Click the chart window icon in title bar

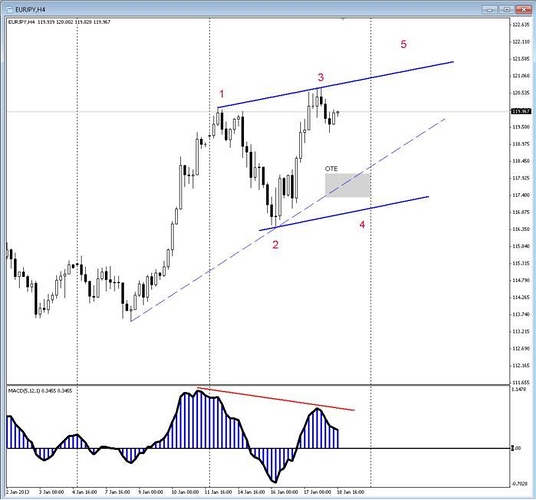click(x=9, y=10)
